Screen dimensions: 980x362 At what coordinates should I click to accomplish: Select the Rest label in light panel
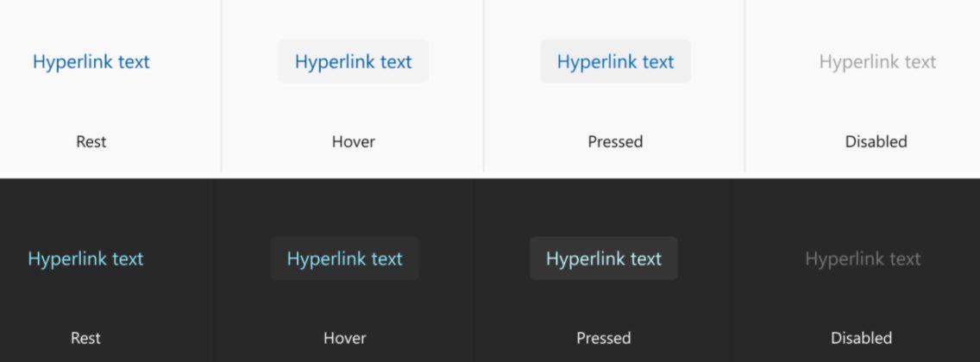pyautogui.click(x=91, y=141)
